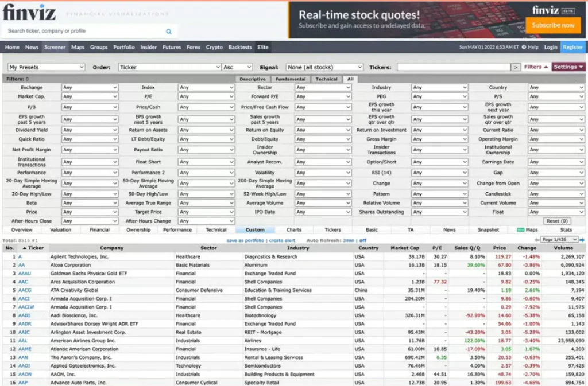Sort table by Volume column header

point(563,248)
